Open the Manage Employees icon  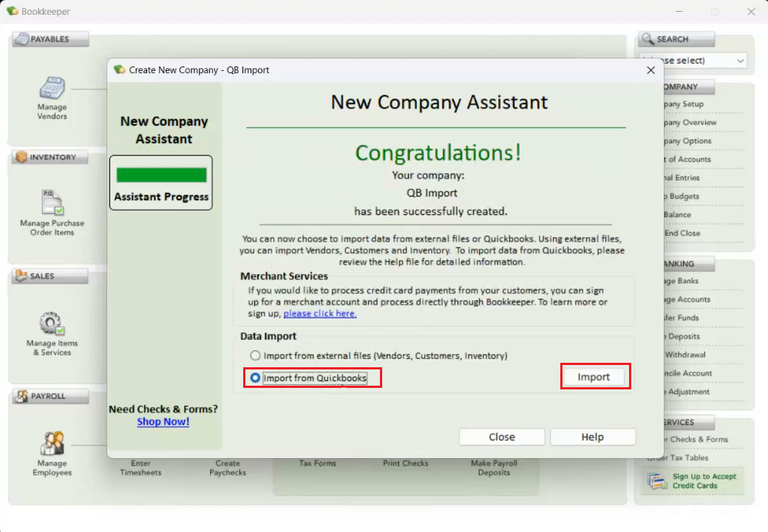[52, 443]
